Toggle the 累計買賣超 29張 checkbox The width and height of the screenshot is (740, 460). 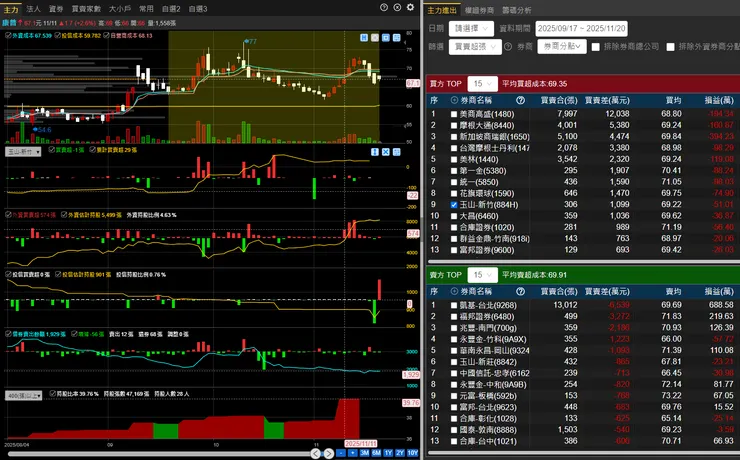point(92,150)
